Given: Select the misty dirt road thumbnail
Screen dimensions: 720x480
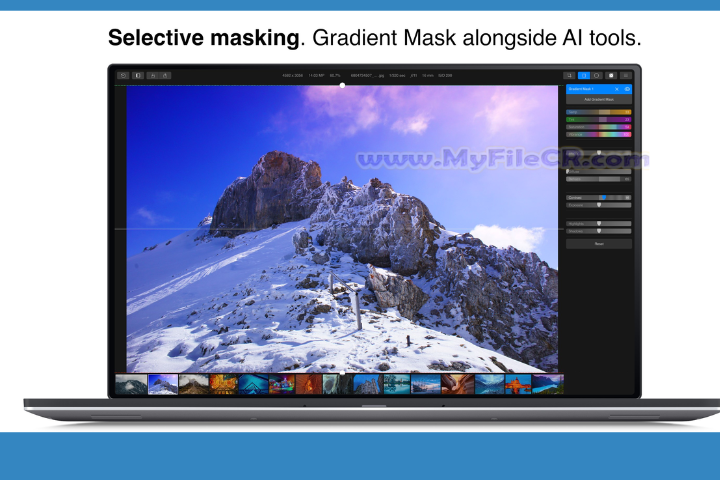Looking at the screenshot, I should click(x=194, y=384).
